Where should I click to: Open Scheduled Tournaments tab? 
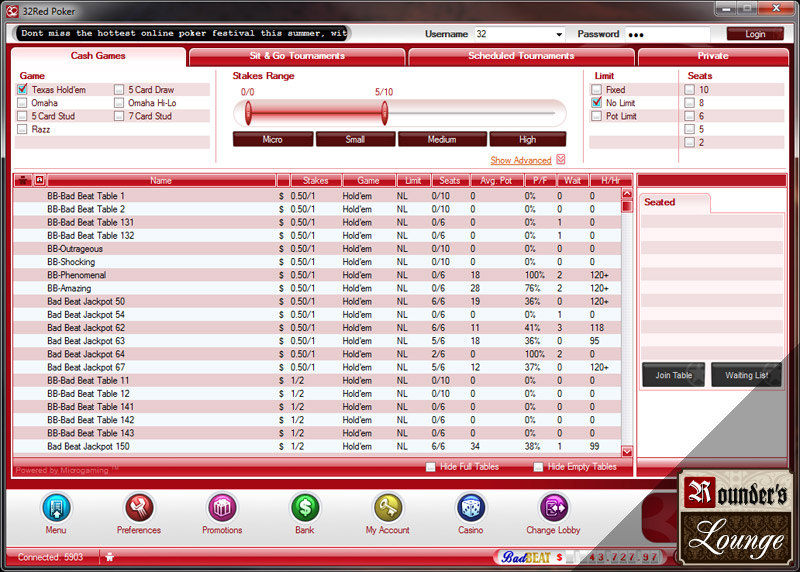click(521, 56)
